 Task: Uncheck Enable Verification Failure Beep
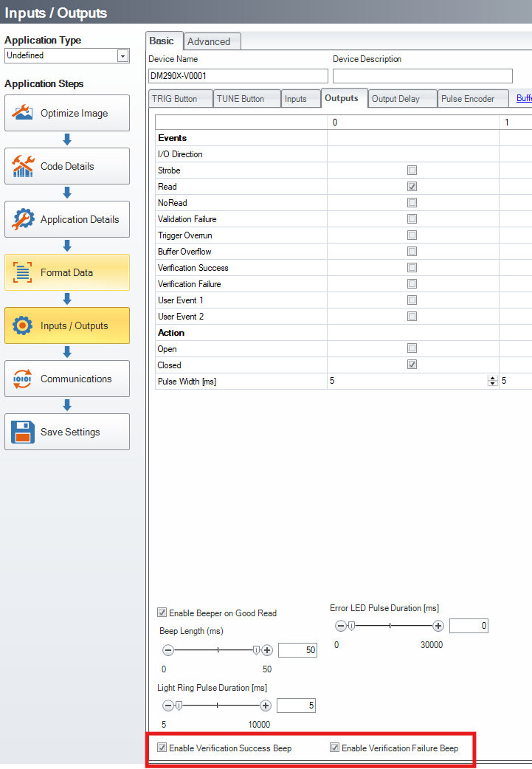click(335, 748)
